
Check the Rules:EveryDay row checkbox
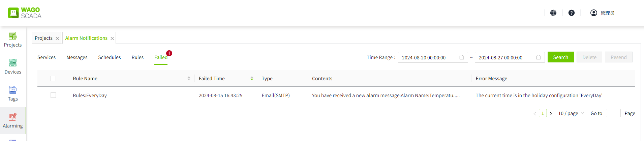coord(53,95)
